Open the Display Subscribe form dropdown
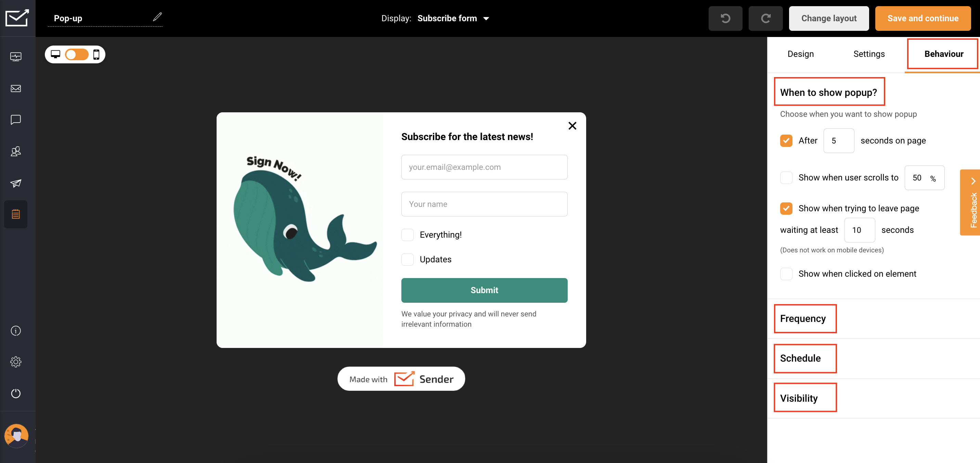This screenshot has width=980, height=463. tap(453, 18)
